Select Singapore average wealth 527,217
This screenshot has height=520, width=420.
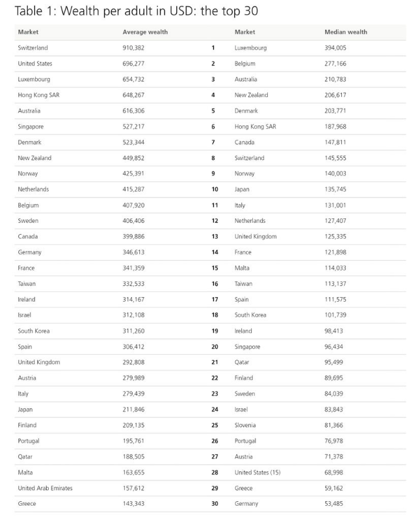click(133, 127)
